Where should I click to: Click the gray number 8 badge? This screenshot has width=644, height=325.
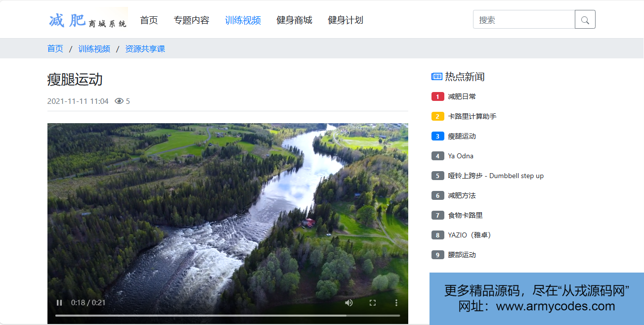[x=438, y=235]
